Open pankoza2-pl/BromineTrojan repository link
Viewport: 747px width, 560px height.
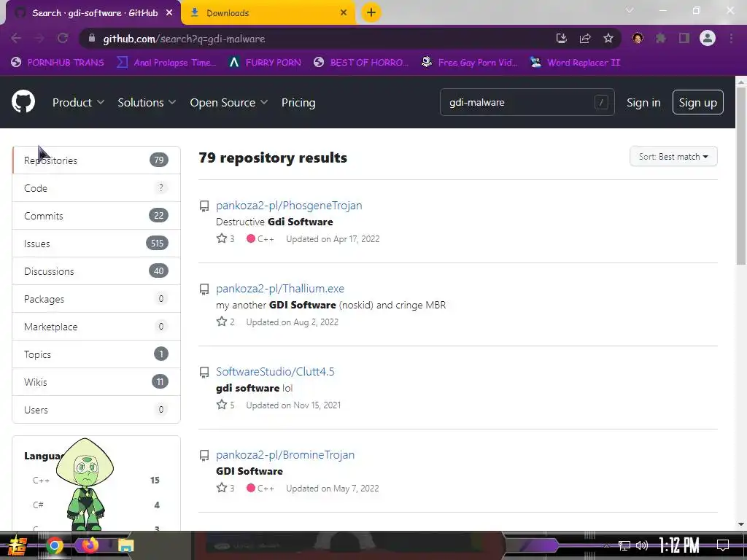coord(285,455)
